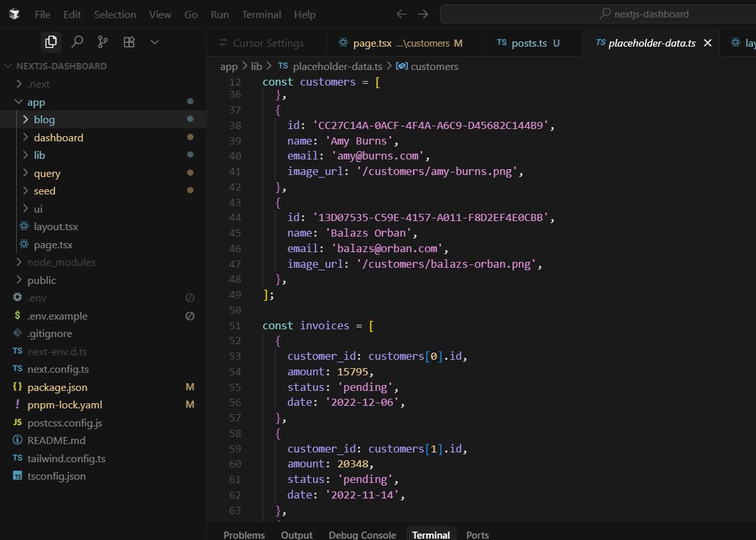This screenshot has width=756, height=540.
Task: Open the Explorer view icon
Action: coord(51,42)
